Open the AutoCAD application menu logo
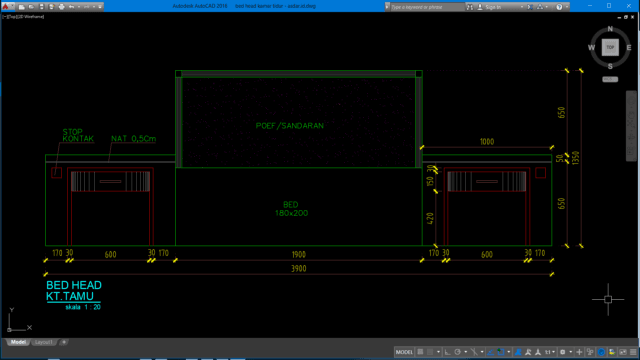Viewport: 640px width, 360px height. (6, 6)
